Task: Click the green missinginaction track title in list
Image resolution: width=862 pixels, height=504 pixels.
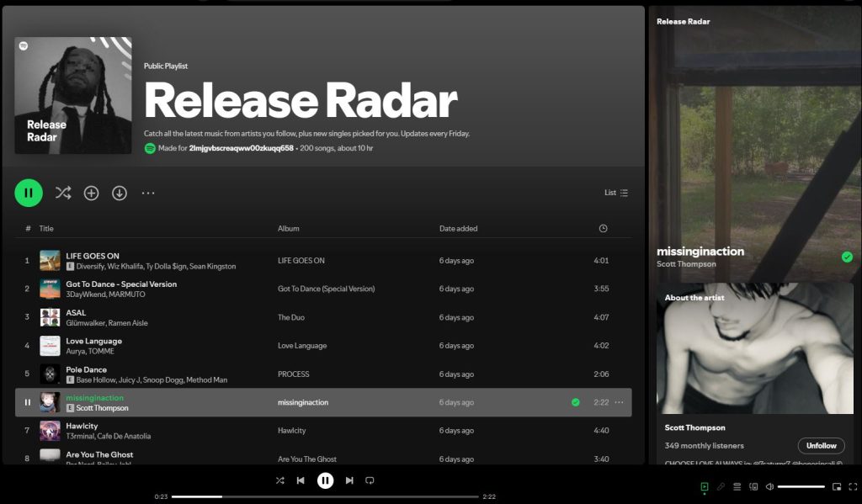Action: click(94, 397)
